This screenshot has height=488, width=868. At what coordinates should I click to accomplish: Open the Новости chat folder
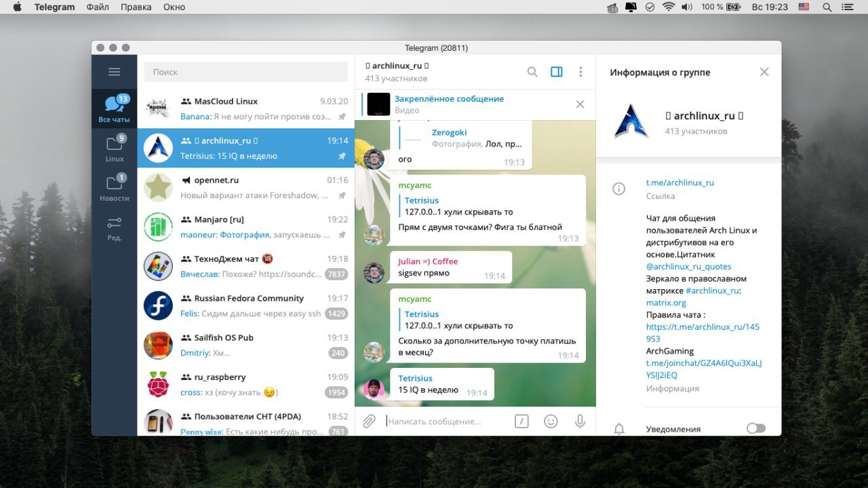(114, 187)
